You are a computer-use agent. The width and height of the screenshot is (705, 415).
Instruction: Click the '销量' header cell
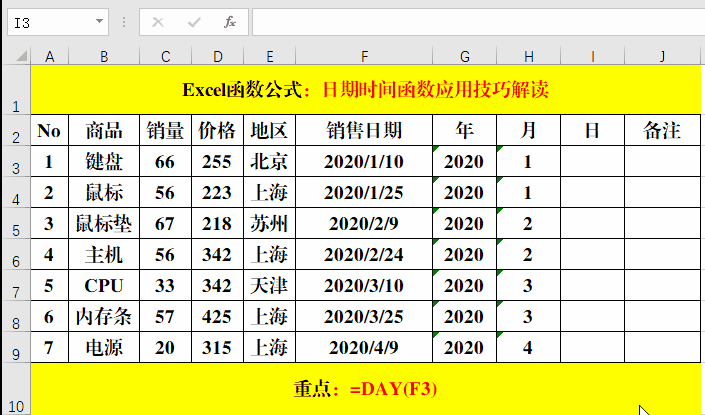coord(165,130)
